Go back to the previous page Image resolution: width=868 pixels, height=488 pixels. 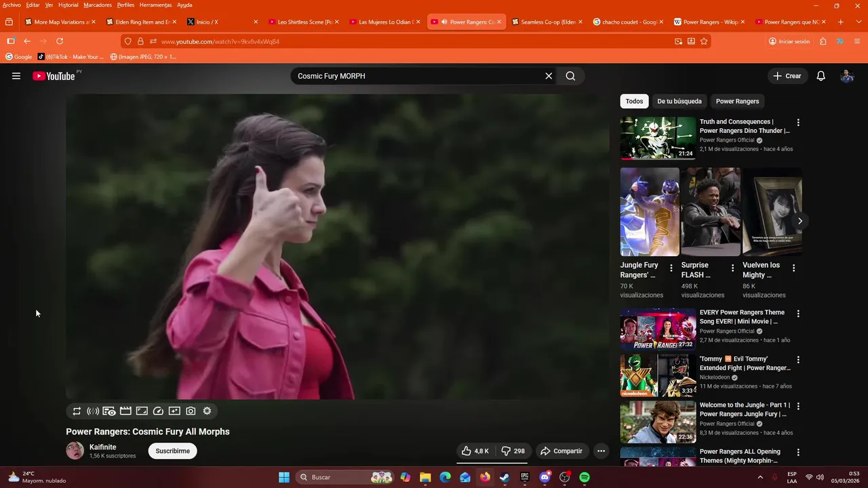(27, 41)
